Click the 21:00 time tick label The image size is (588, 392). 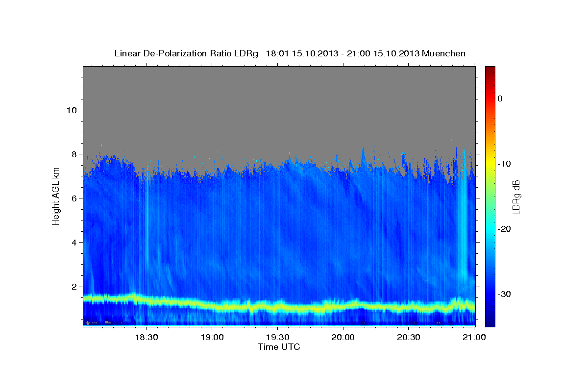click(474, 338)
